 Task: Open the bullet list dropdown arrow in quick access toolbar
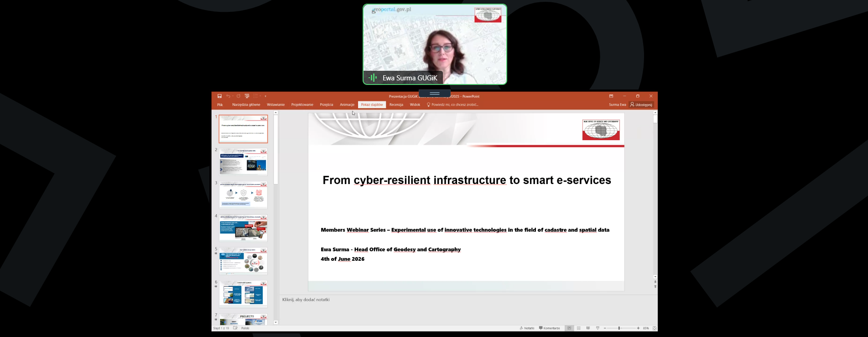[260, 96]
